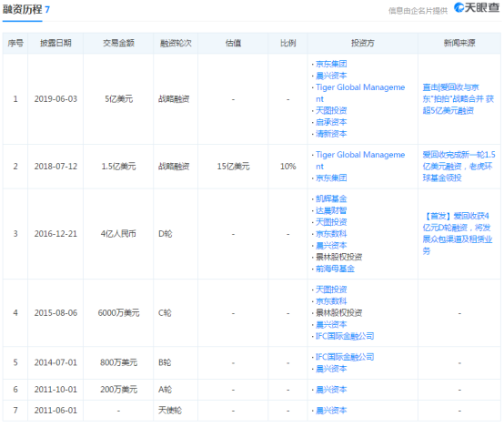Click 晨兴资本 in the C轮 row

331,325
